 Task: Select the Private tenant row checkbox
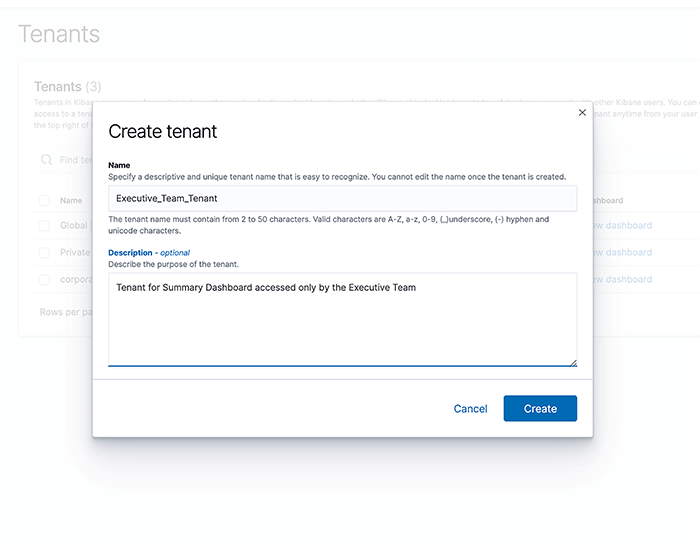(44, 253)
